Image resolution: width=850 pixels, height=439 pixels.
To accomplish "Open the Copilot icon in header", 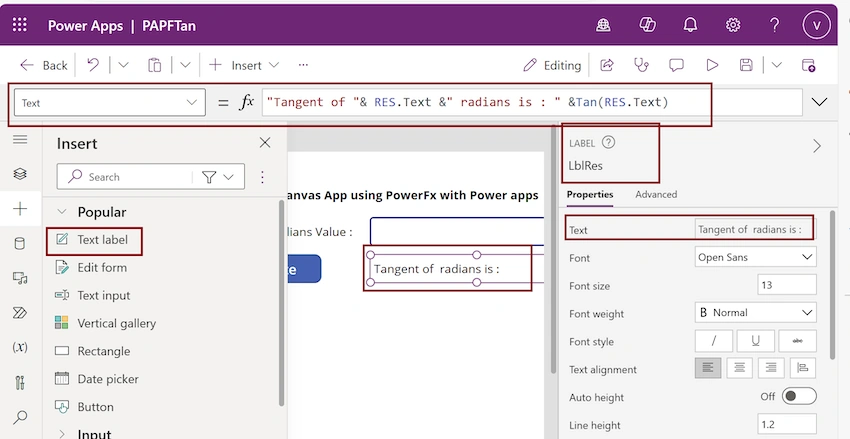I will (x=647, y=25).
